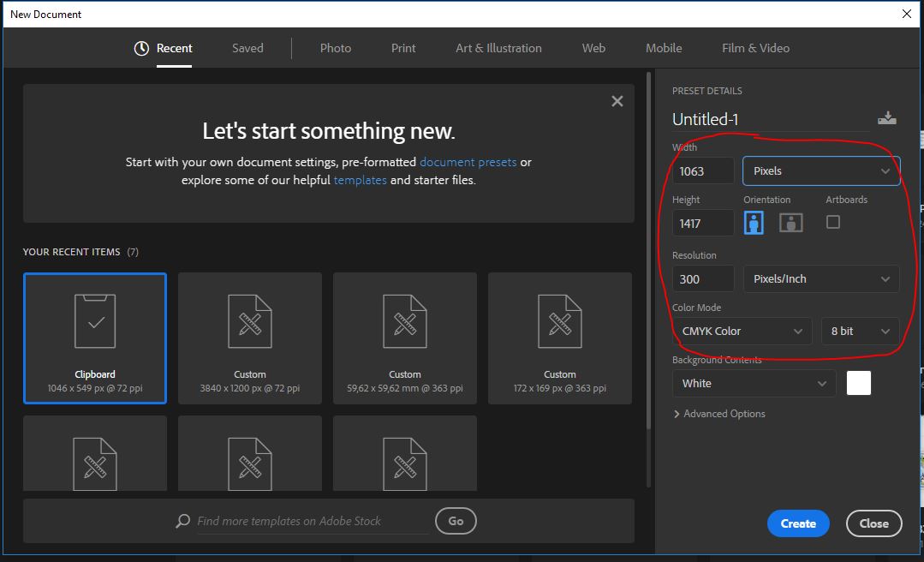Open the document presets link
The width and height of the screenshot is (924, 562).
click(468, 162)
